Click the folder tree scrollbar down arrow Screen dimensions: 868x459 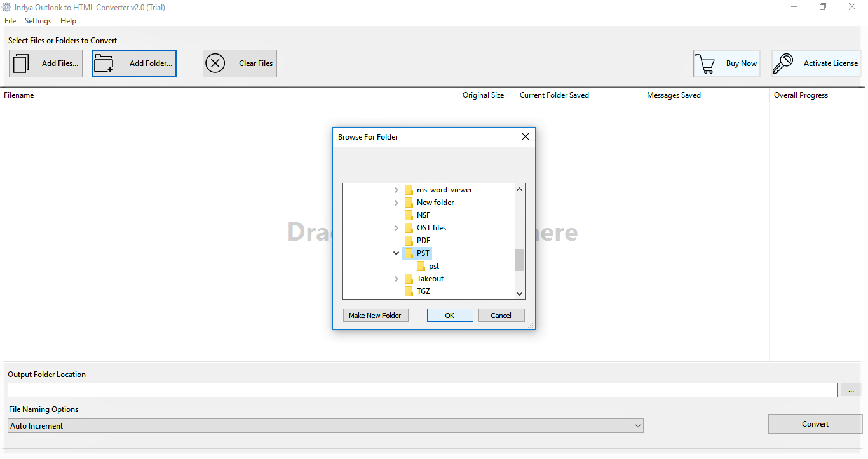point(520,293)
